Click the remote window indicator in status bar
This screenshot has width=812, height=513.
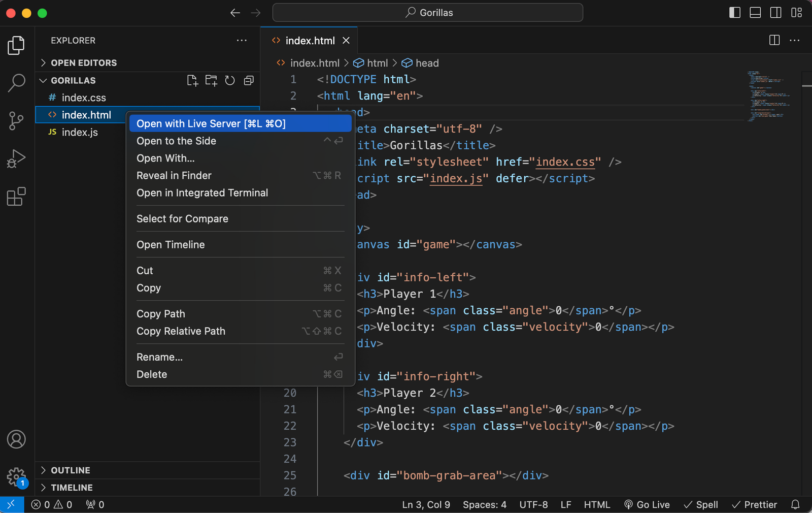(x=12, y=504)
